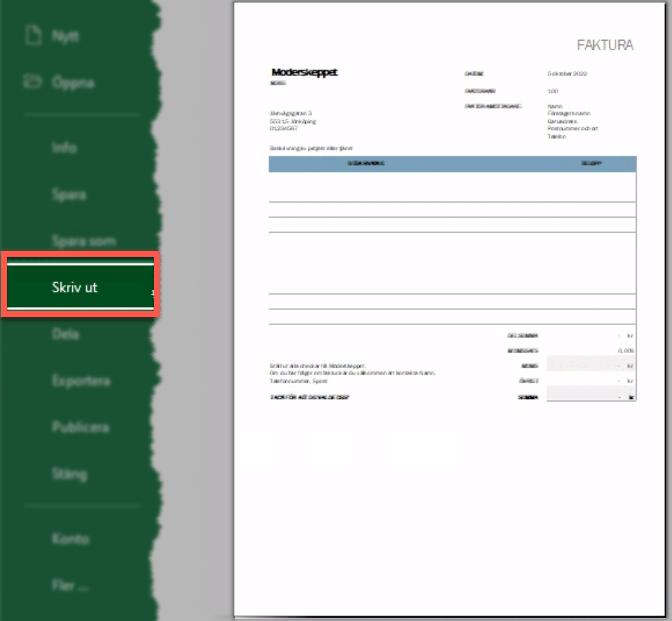This screenshot has width=672, height=621.
Task: Choose Stäng to close the workbook
Action: tap(69, 474)
